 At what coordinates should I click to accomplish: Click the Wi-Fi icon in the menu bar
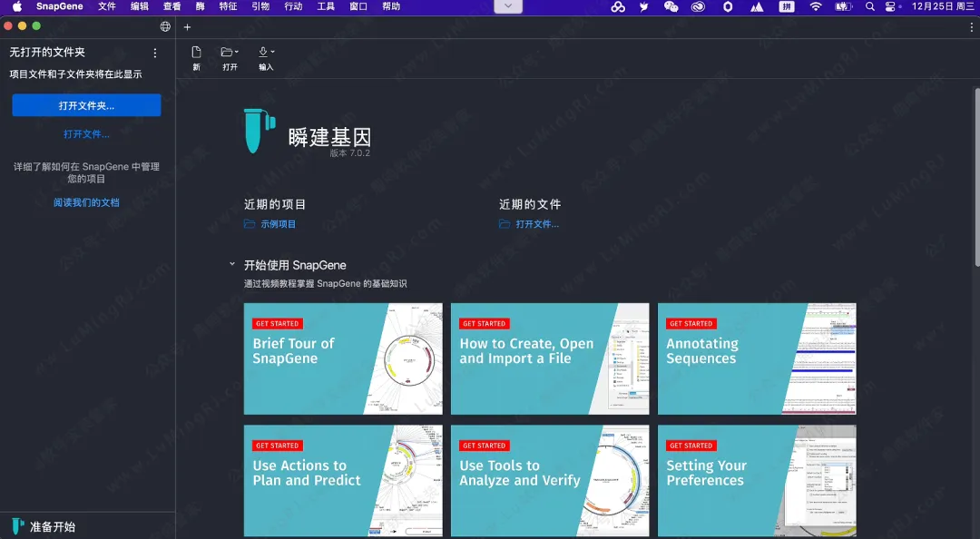(816, 7)
